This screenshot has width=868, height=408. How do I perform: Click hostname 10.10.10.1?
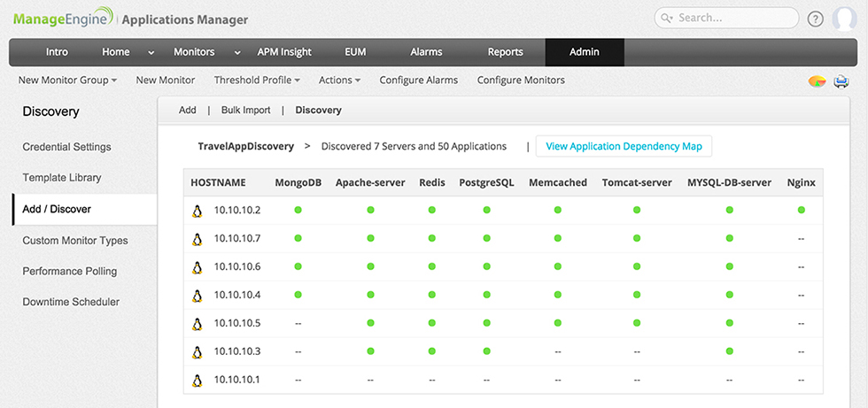click(237, 380)
